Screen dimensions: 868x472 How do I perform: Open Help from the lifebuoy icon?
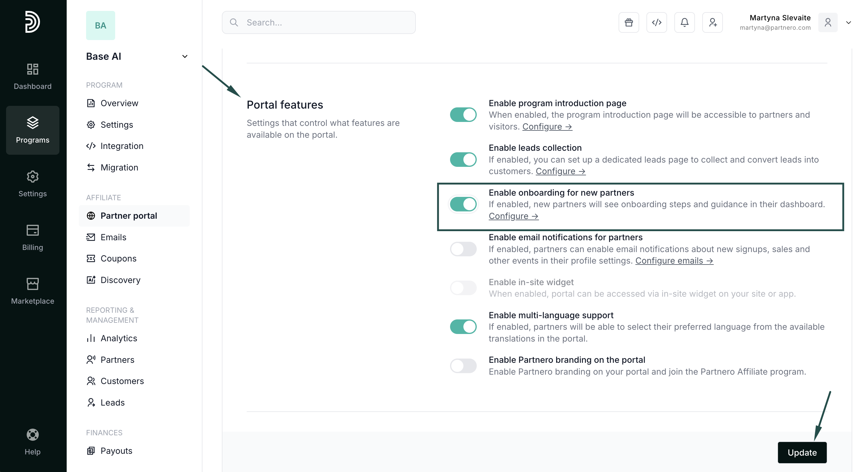click(x=32, y=442)
